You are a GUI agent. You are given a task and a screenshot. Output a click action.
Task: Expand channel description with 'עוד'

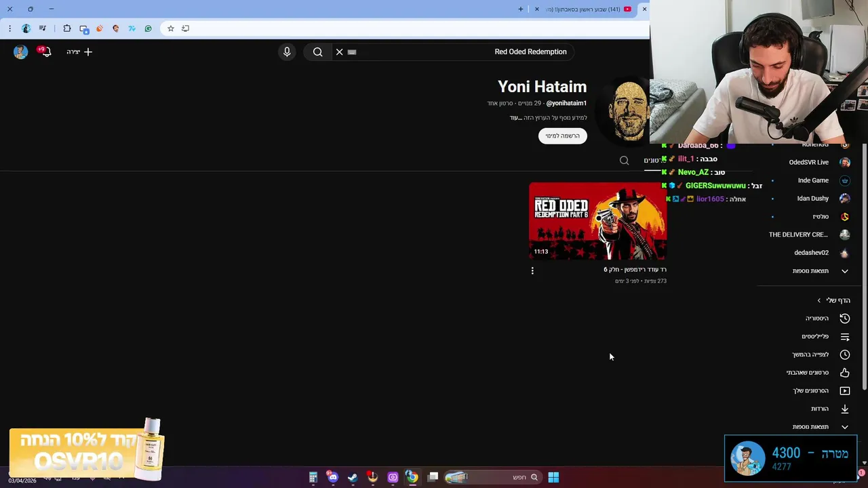pos(515,118)
